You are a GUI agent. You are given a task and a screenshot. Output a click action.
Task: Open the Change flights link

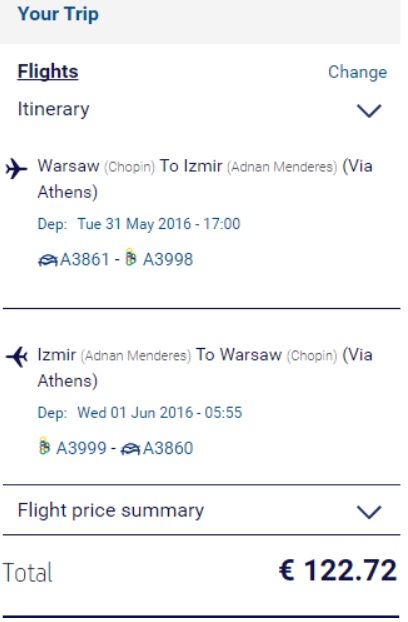(x=357, y=72)
